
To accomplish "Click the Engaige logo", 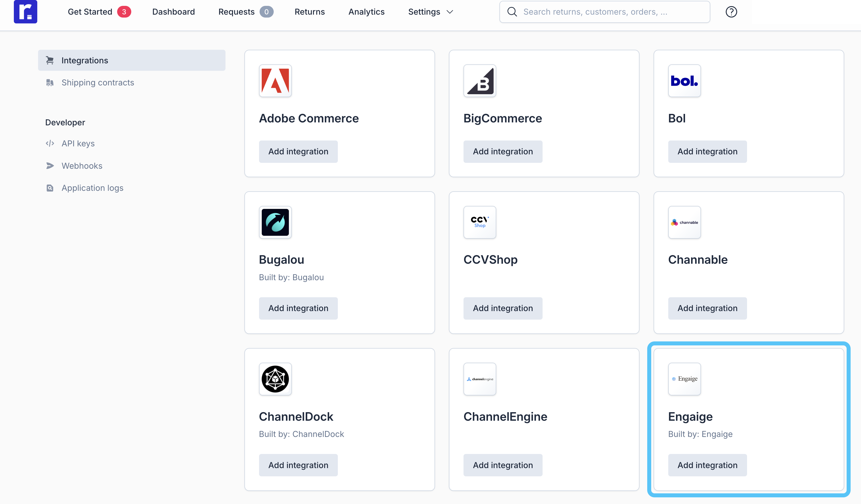I will (x=684, y=379).
